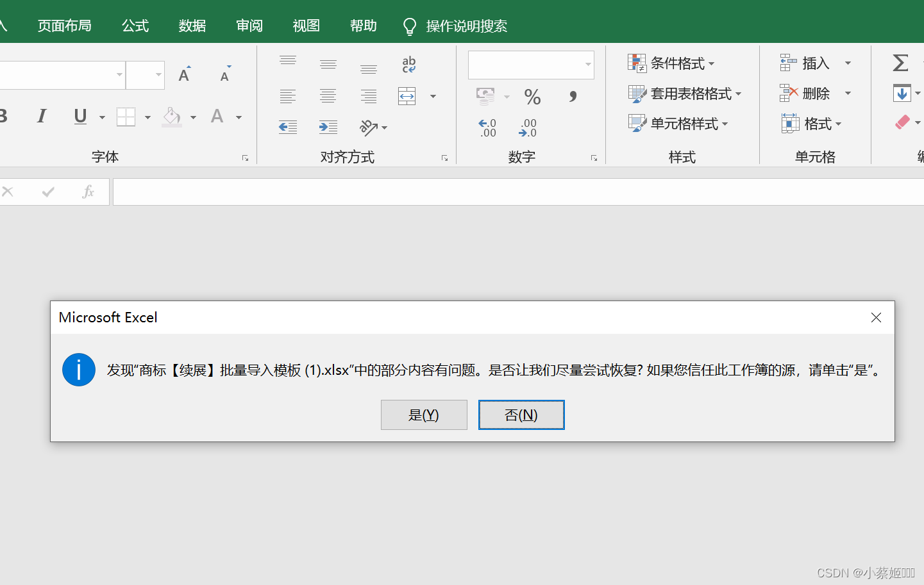Click the blue dialog information icon
This screenshot has height=585, width=924.
79,370
